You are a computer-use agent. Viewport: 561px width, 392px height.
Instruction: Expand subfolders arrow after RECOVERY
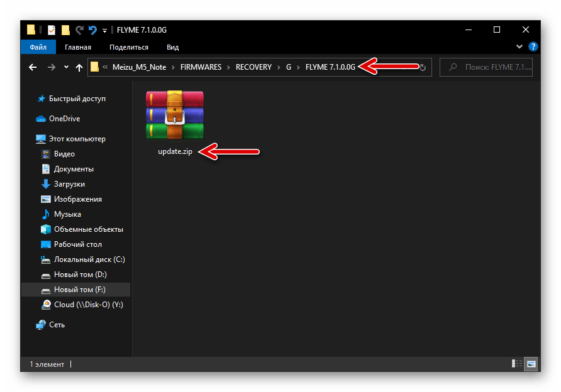click(x=279, y=67)
